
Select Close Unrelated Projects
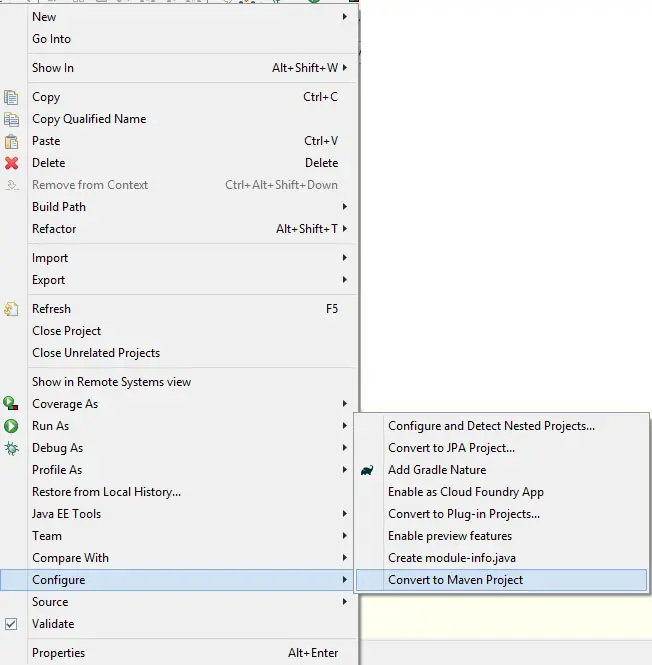click(x=96, y=353)
